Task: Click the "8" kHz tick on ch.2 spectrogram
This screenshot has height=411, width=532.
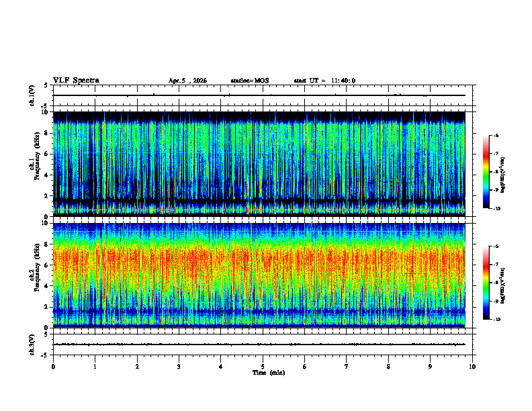Action: tap(47, 244)
